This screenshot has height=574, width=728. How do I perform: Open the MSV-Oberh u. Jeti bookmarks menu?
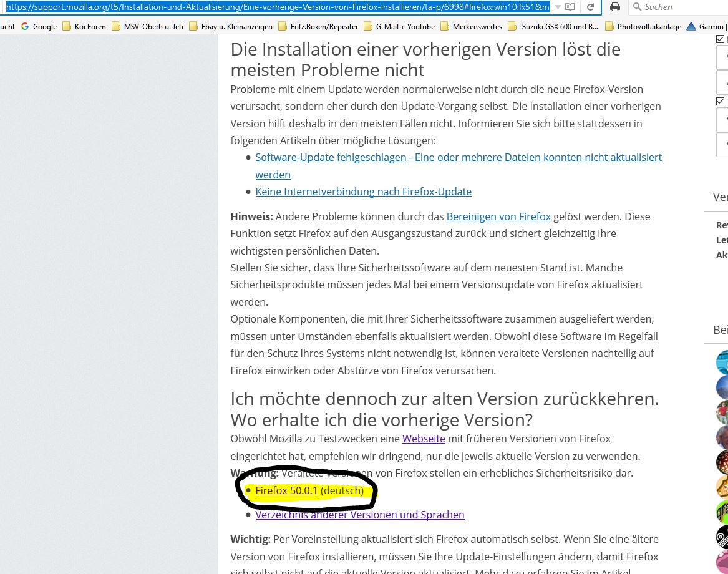[148, 26]
